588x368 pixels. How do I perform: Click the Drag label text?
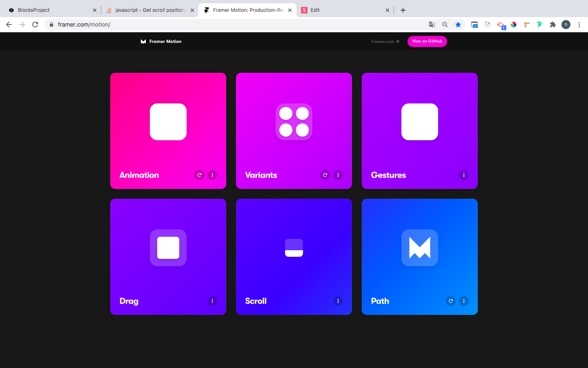[x=129, y=301]
